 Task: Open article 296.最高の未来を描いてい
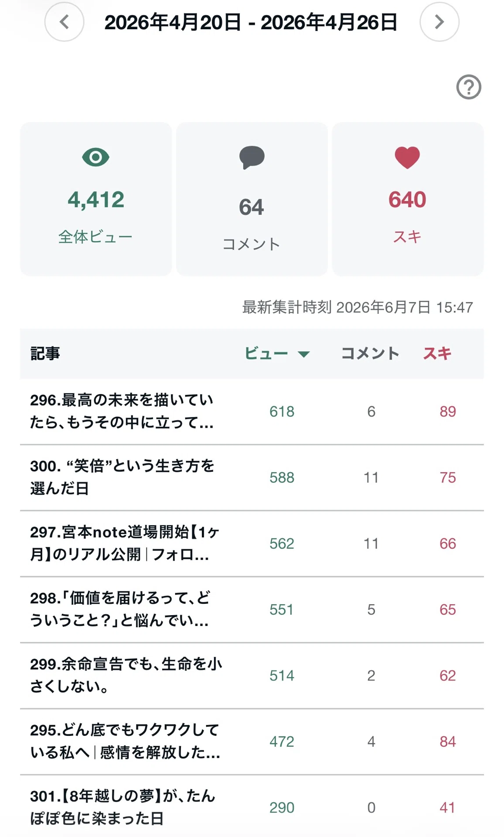[x=122, y=411]
